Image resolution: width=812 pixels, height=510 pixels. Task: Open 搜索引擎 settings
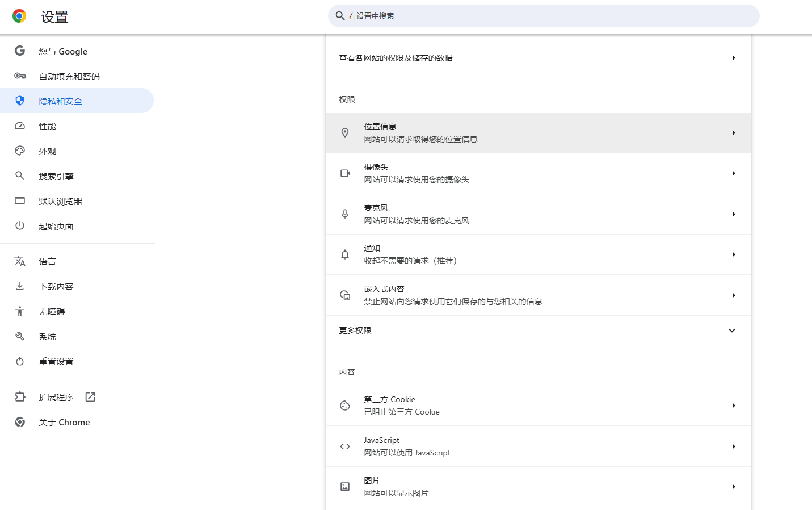tap(77, 176)
